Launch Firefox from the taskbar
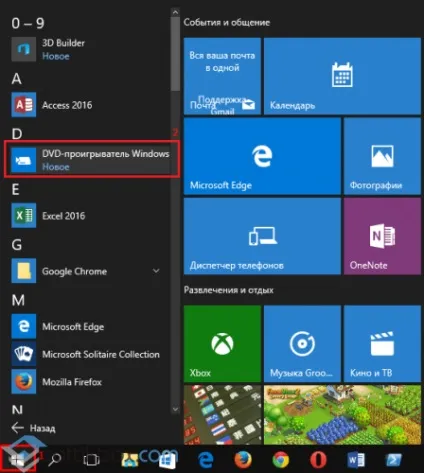 [x=243, y=460]
